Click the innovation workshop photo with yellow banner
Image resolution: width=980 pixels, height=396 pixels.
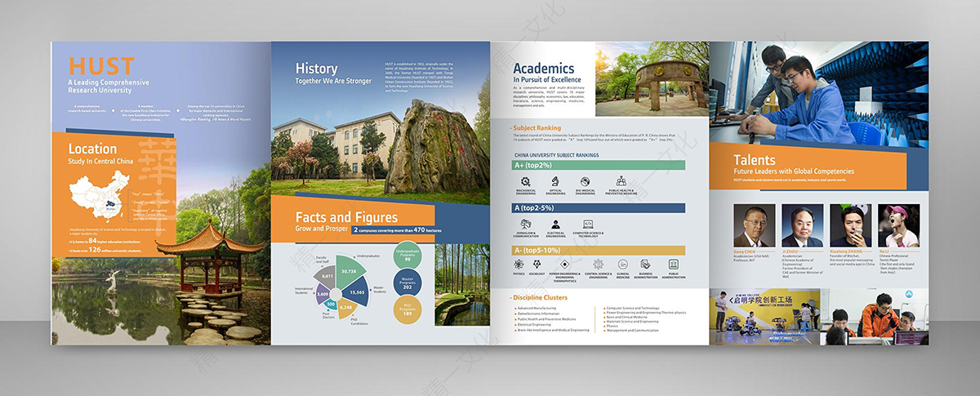[764, 315]
